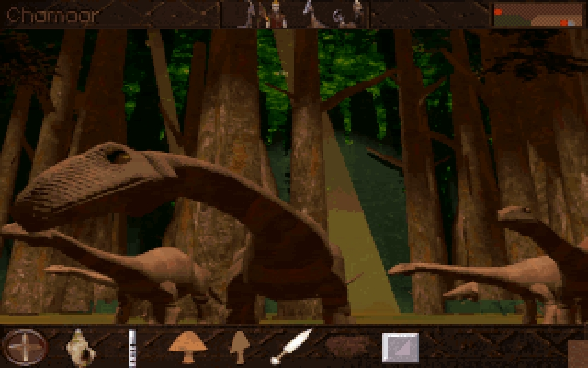Select the rightmost standing party figure

point(357,12)
